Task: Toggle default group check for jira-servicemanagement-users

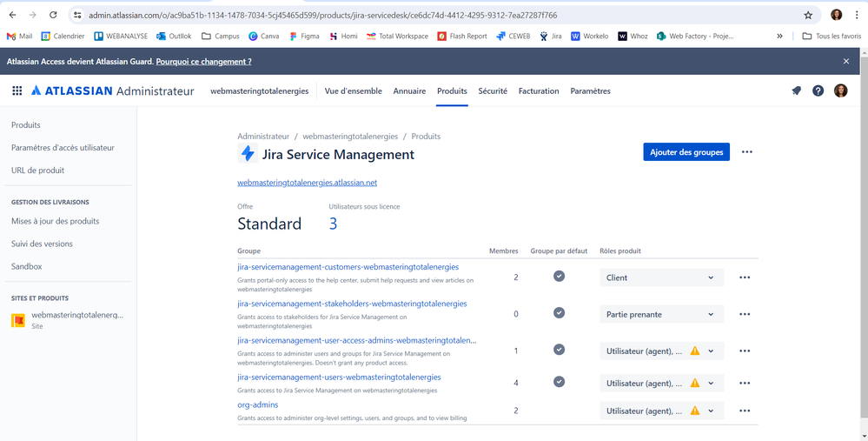Action: coord(559,381)
